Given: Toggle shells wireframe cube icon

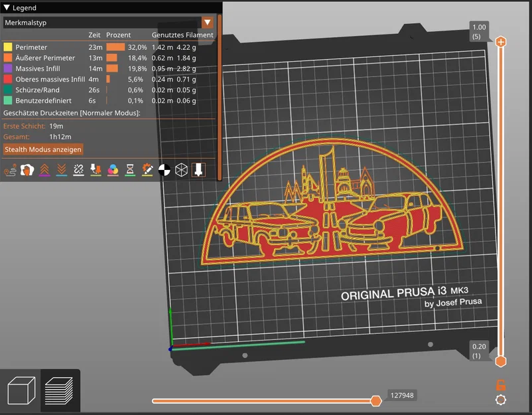Looking at the screenshot, I should [181, 171].
